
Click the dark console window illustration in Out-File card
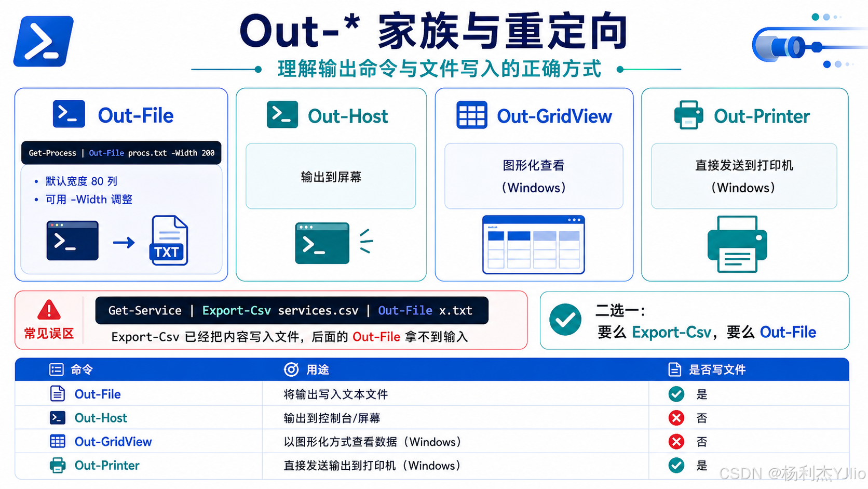coord(73,241)
